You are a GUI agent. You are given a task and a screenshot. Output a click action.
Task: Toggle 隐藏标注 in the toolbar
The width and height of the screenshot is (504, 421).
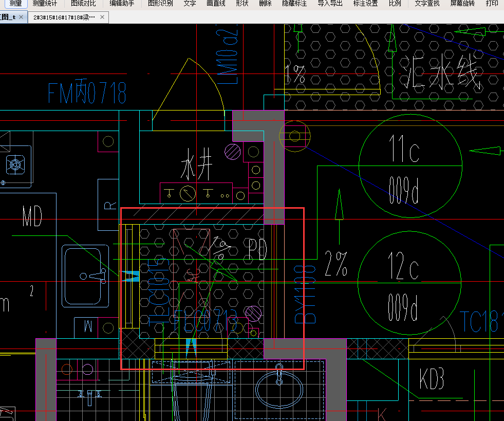tap(294, 4)
